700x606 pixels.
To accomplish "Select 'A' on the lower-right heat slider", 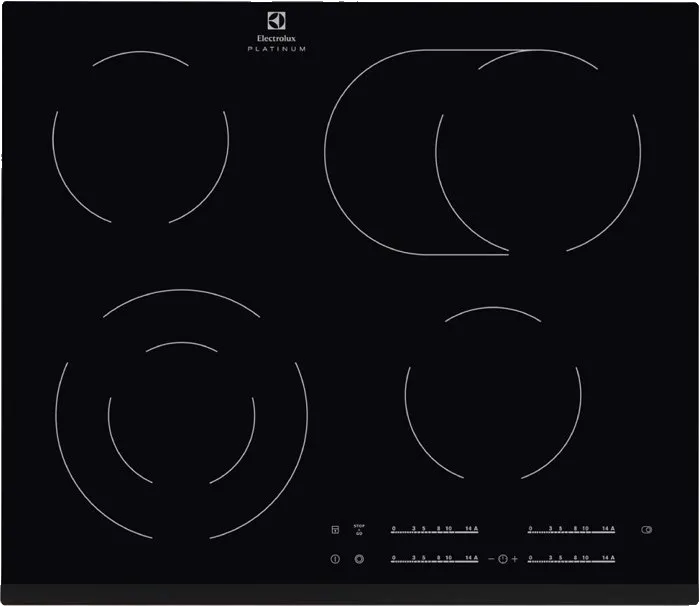I will point(612,559).
